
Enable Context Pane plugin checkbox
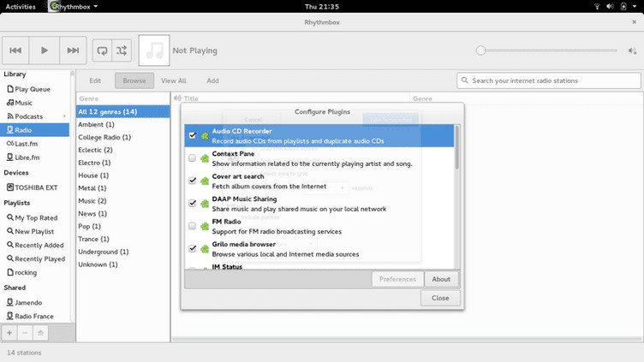(x=192, y=158)
